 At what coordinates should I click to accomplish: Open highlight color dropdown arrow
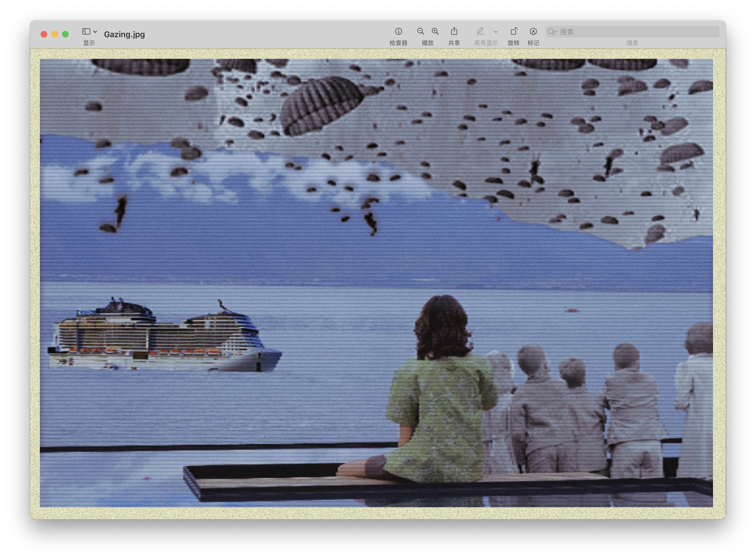click(x=496, y=32)
